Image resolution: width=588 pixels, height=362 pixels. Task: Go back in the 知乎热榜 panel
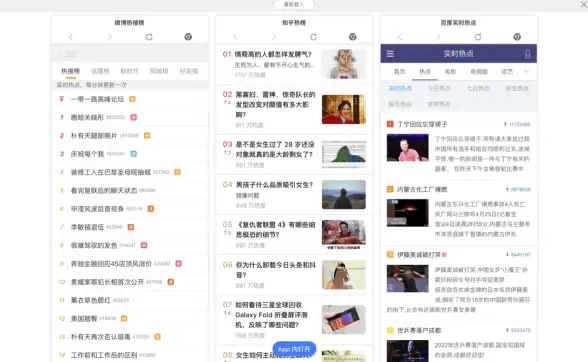click(236, 37)
